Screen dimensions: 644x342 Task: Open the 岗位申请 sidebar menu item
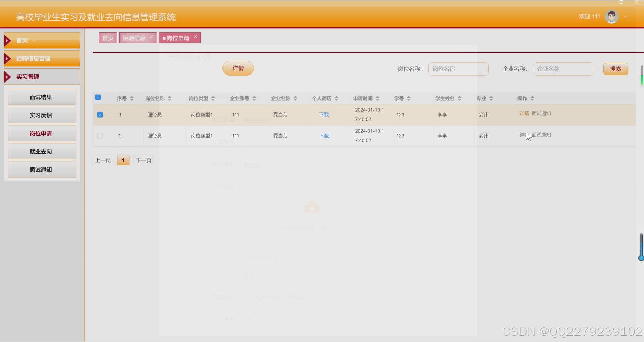point(41,133)
